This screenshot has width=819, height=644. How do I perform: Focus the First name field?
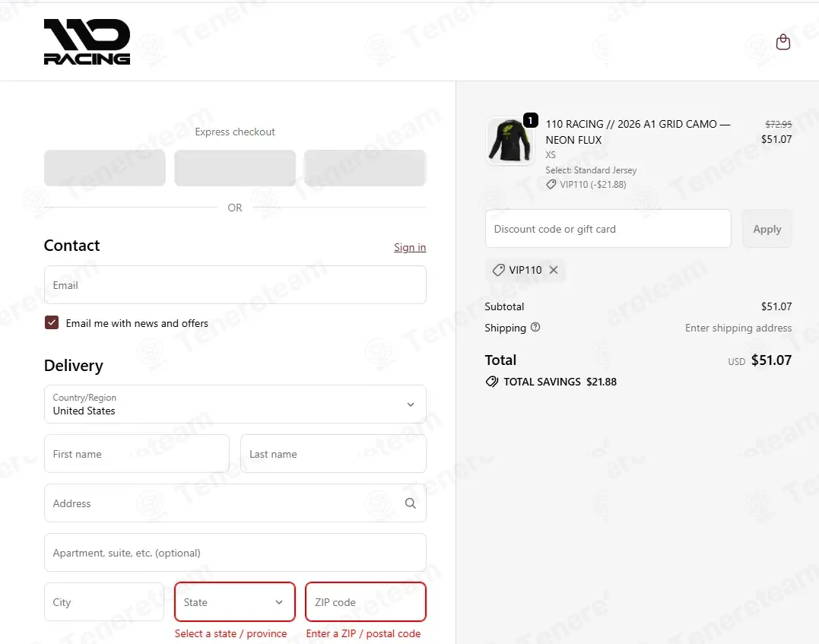(137, 453)
